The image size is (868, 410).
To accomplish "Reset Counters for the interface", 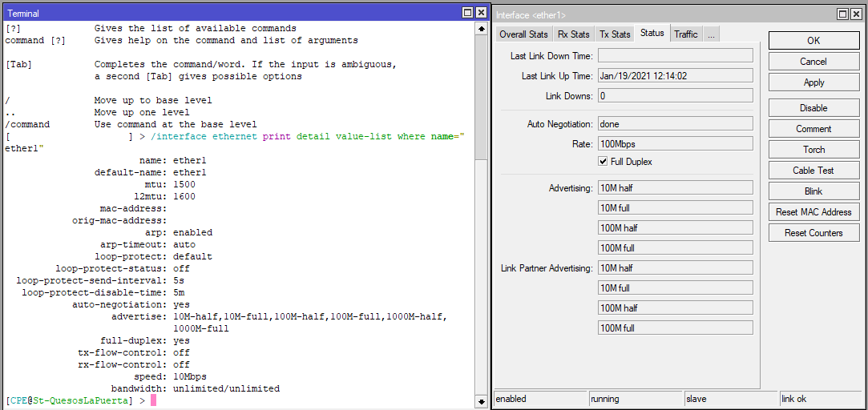I will 813,233.
